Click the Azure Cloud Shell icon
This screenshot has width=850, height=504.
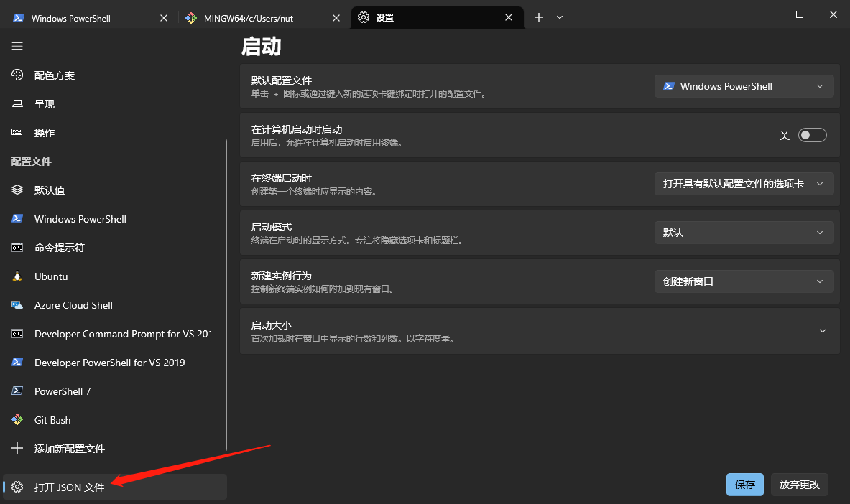pos(17,304)
